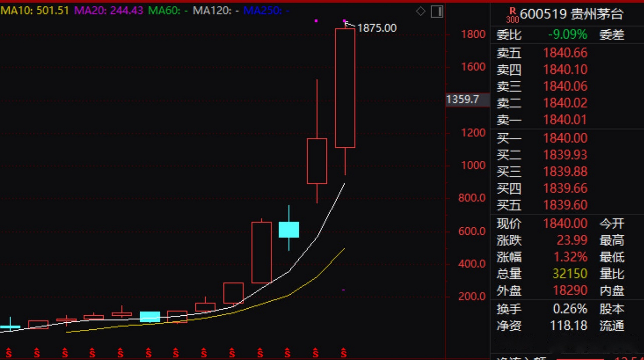
Task: Click the large cyan candlestick near 600
Action: click(289, 229)
